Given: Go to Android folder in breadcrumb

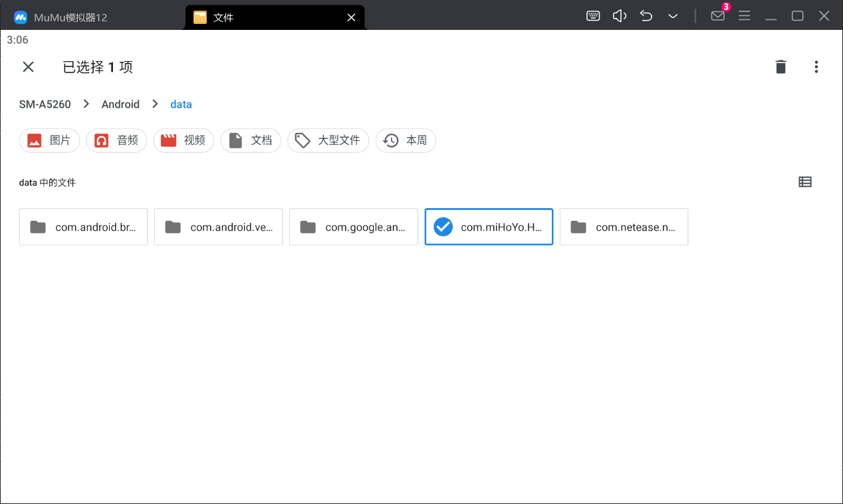Looking at the screenshot, I should point(120,104).
